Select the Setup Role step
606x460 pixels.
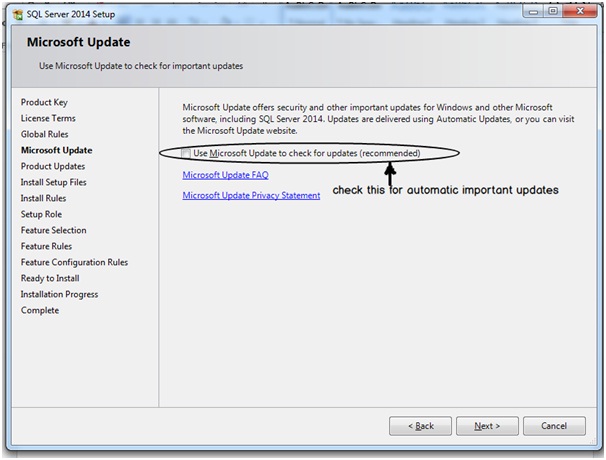(41, 215)
